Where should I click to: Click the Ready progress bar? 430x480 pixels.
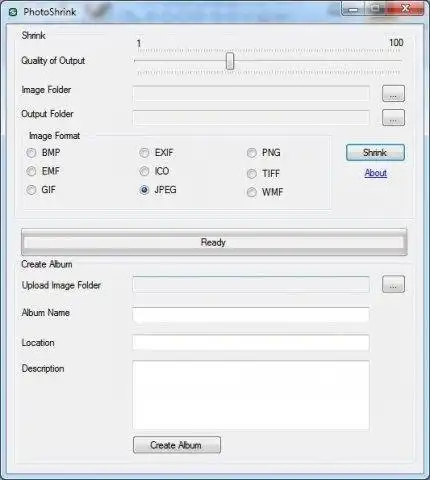click(214, 242)
